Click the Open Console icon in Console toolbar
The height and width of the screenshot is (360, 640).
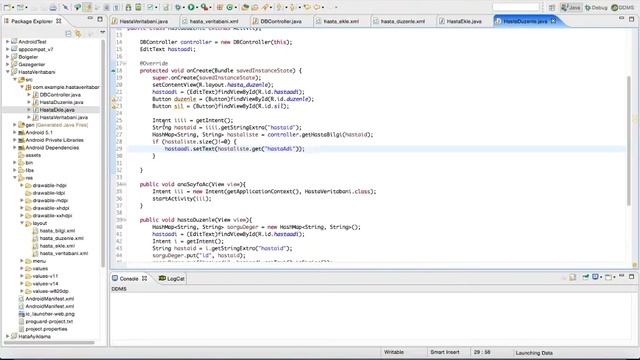tap(609, 277)
